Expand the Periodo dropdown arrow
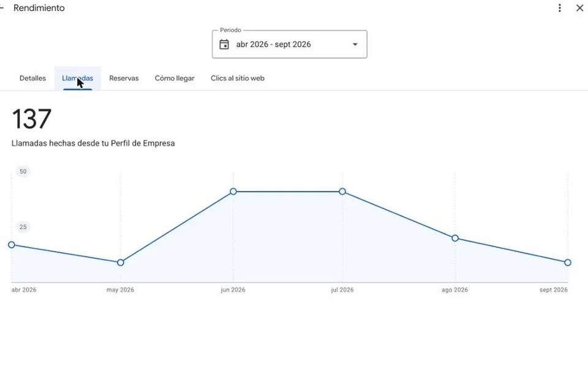The image size is (588, 368). click(x=355, y=44)
